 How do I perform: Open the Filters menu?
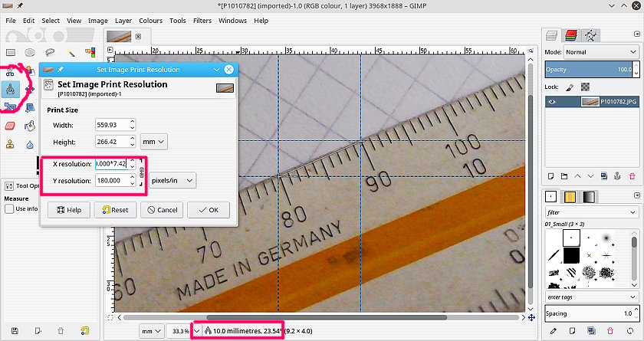coord(202,21)
